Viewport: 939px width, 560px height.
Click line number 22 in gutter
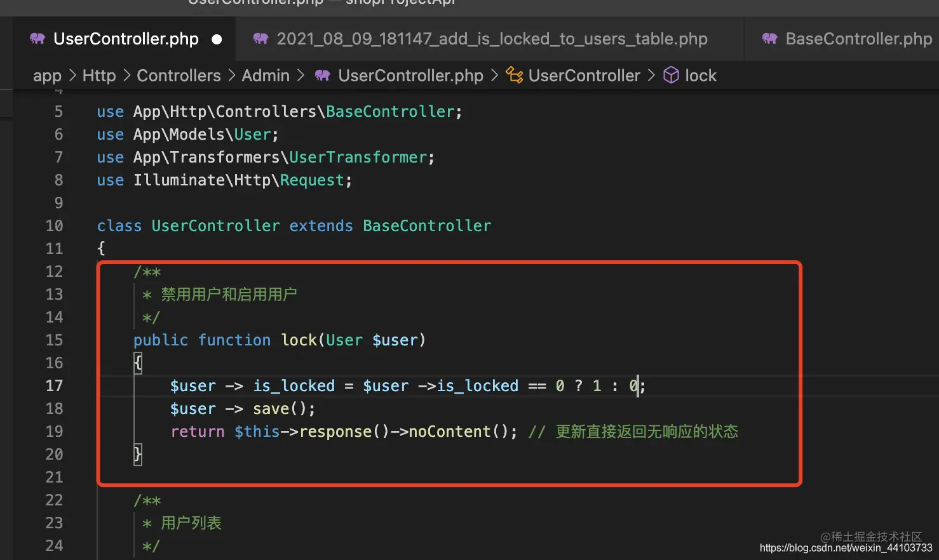click(54, 500)
